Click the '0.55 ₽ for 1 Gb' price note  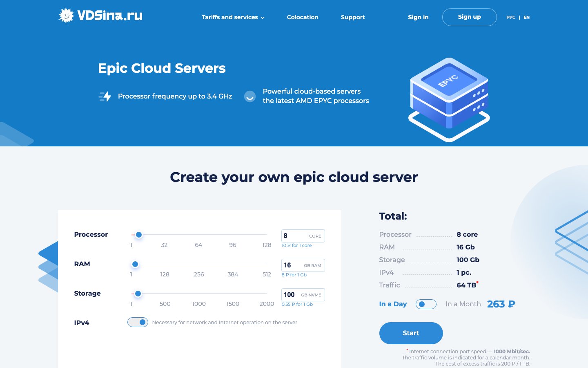(297, 304)
